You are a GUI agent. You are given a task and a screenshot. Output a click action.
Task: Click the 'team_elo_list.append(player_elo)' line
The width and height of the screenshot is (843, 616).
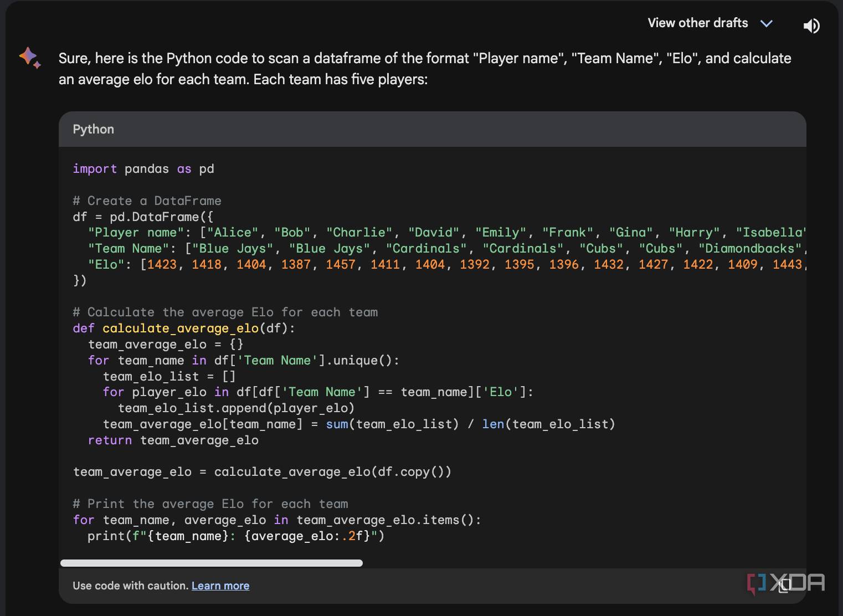pos(236,408)
